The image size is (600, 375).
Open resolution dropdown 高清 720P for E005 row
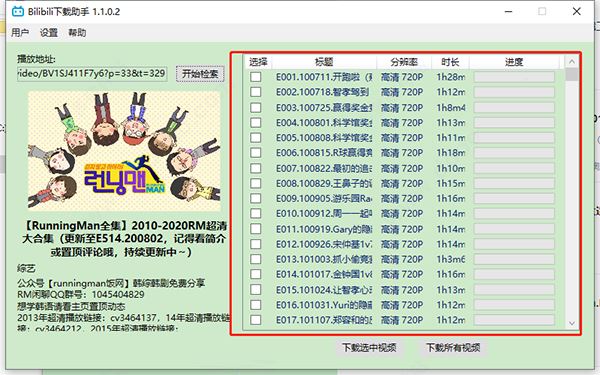pos(402,138)
